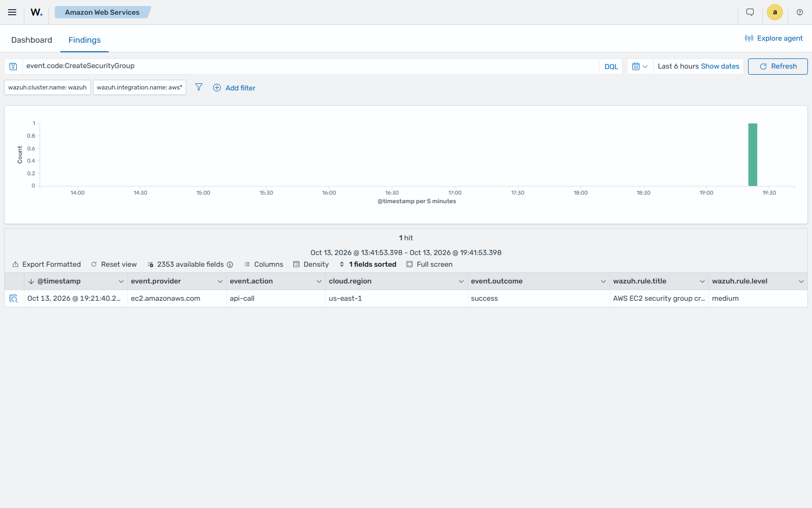Click the Refresh button
This screenshot has width=812, height=508.
[778, 67]
